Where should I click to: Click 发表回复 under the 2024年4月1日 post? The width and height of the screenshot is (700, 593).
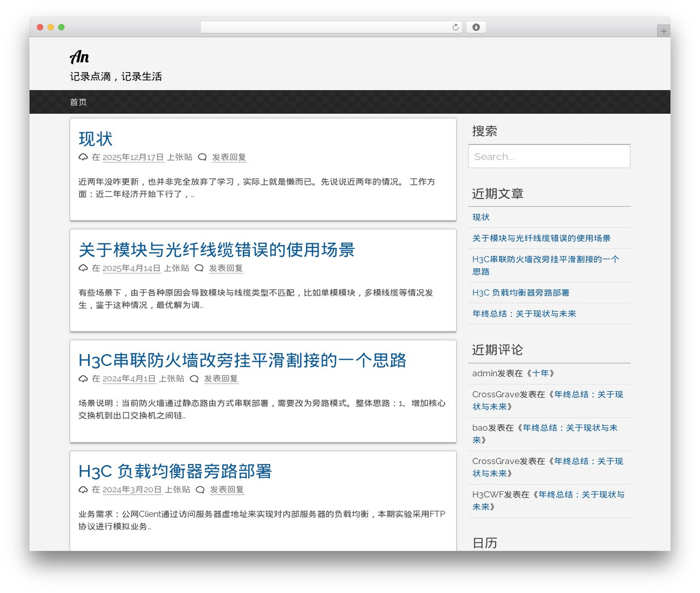click(x=221, y=379)
